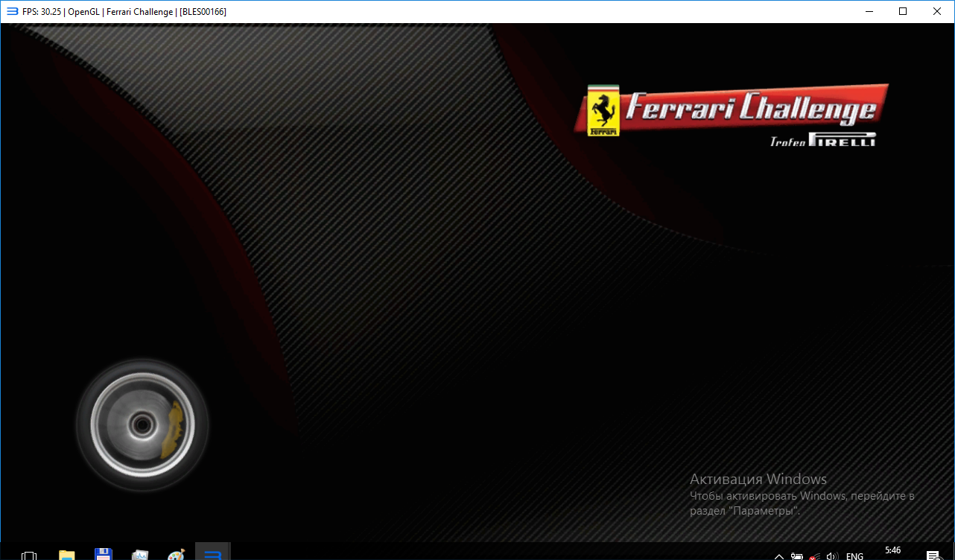Click the RPCS3 logo in the title bar
This screenshot has width=955, height=560.
click(x=12, y=11)
